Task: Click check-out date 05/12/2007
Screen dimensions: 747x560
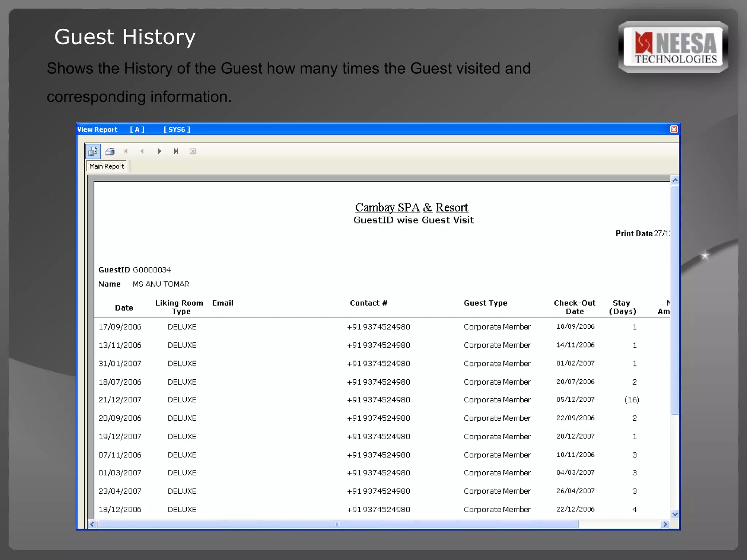Action: click(575, 400)
